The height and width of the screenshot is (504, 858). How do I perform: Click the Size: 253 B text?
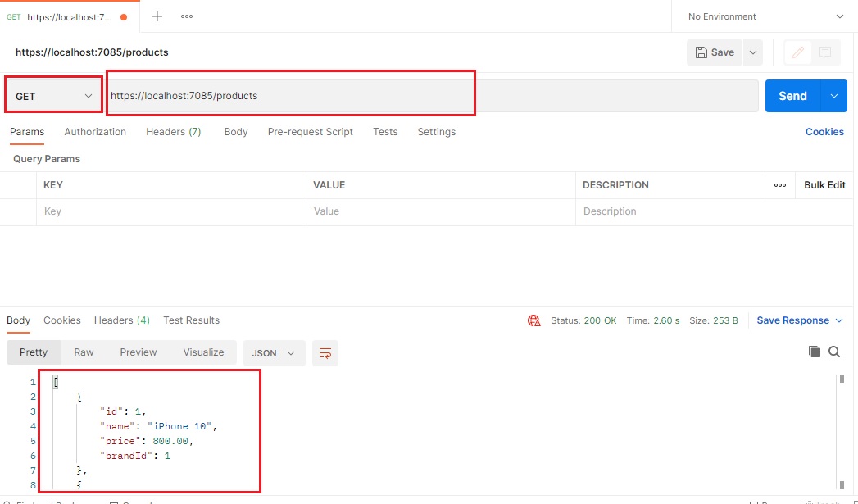(714, 320)
